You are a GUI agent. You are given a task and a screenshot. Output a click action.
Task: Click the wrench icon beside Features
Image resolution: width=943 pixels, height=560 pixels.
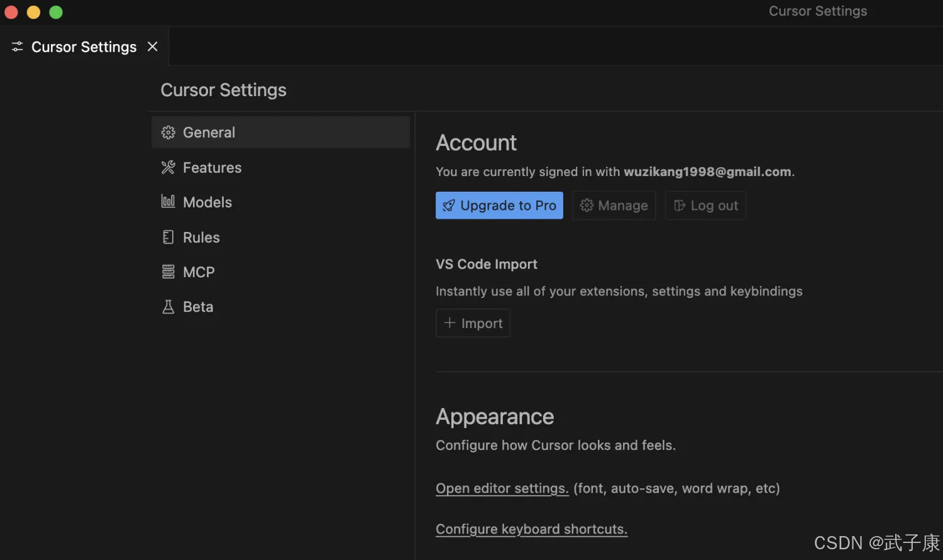pyautogui.click(x=168, y=168)
